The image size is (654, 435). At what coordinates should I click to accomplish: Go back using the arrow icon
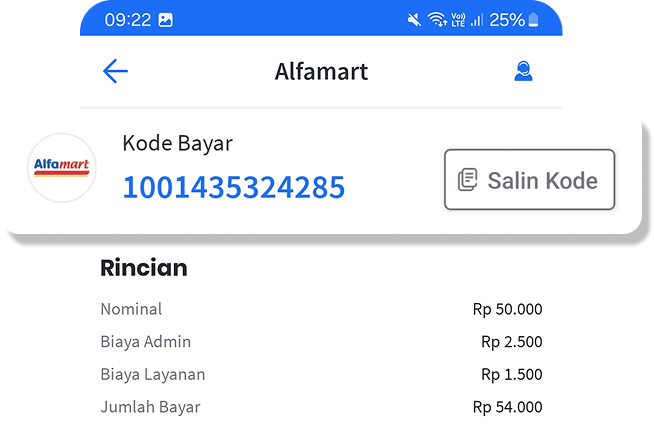click(x=116, y=71)
